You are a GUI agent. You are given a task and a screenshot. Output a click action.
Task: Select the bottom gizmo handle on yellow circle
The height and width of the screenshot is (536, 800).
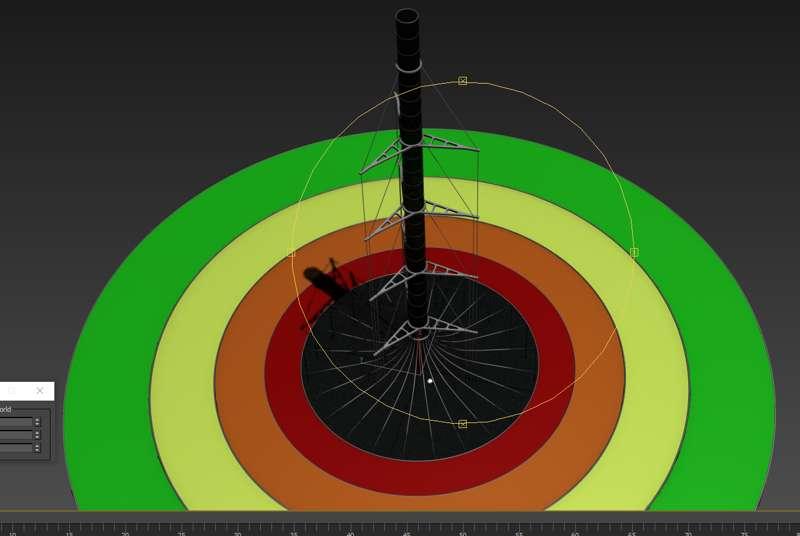click(462, 424)
